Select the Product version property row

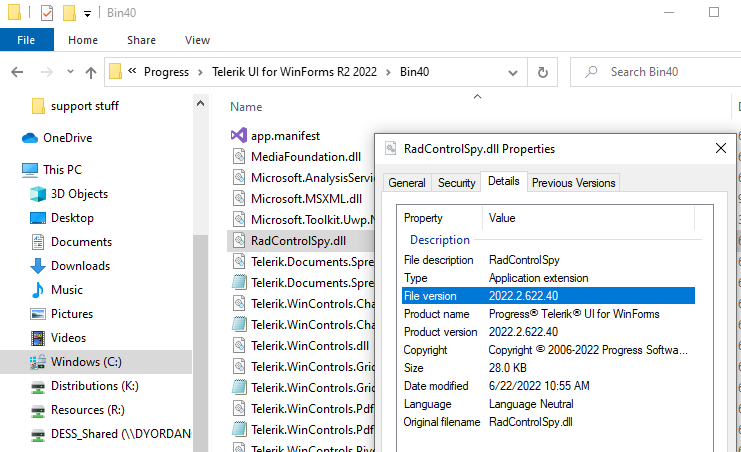click(548, 332)
